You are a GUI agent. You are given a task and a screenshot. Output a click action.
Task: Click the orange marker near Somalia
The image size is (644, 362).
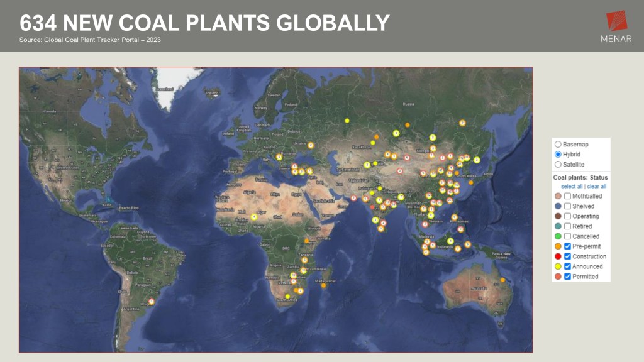tap(306, 241)
